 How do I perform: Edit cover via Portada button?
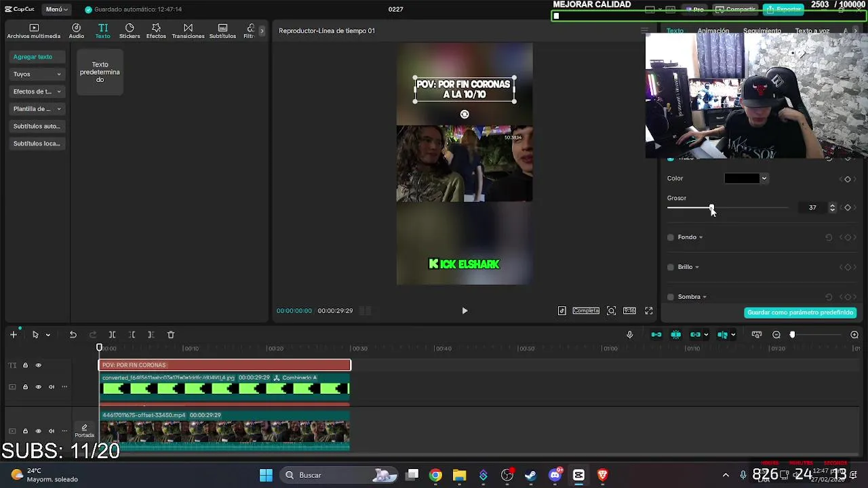click(x=84, y=431)
